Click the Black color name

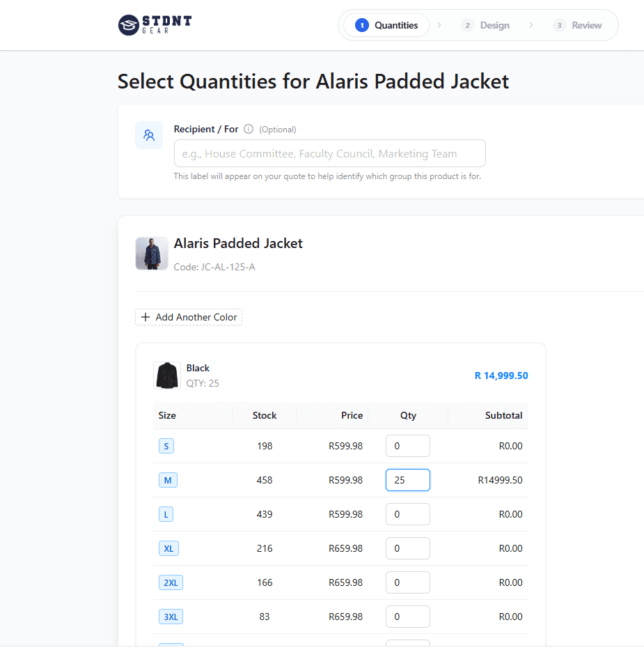coord(198,368)
